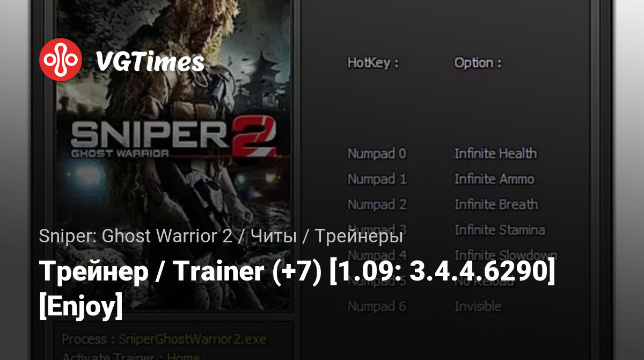Click the Numpad 1 hotkey label
Viewport: 644px width, 360px height.
pyautogui.click(x=377, y=179)
